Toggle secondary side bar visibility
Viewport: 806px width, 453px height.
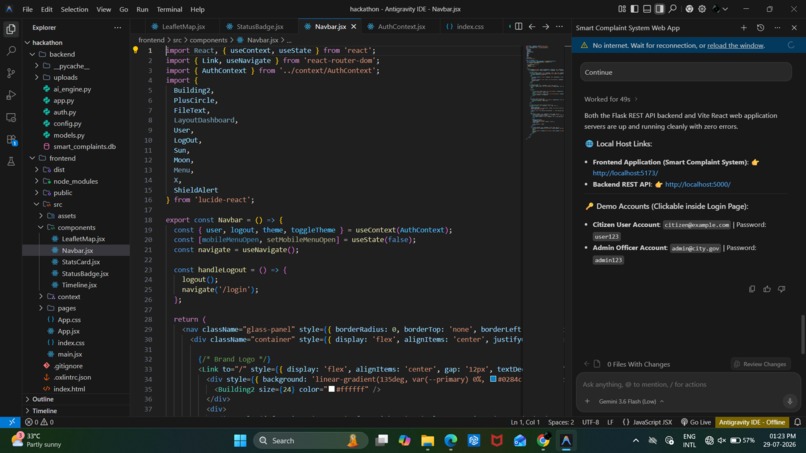660,9
